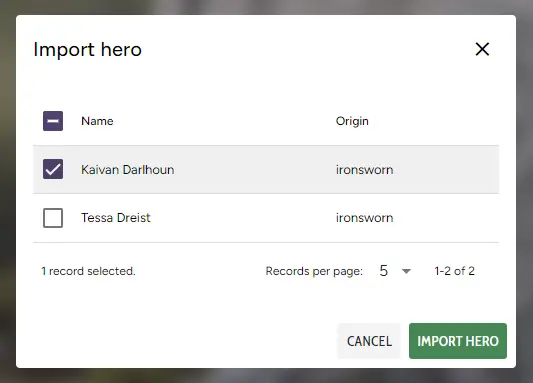Click the Import Hero button

[x=458, y=341]
